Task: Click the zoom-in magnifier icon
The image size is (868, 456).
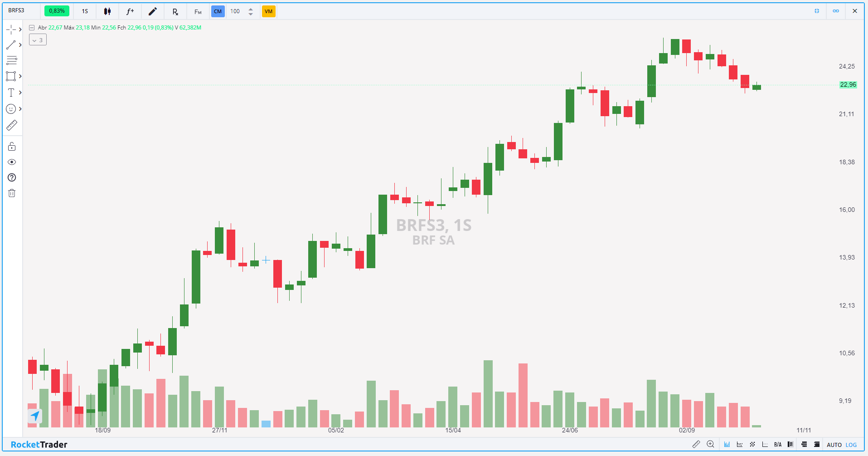Action: click(710, 444)
